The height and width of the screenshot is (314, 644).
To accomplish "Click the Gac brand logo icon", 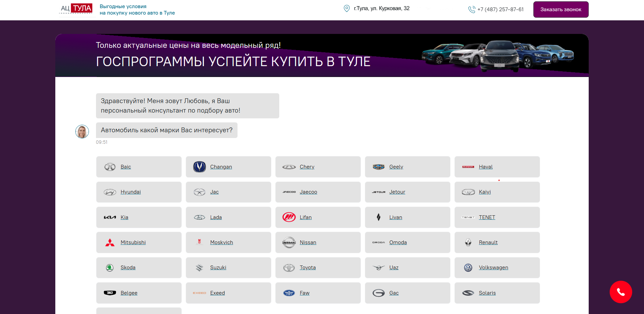I will (379, 293).
